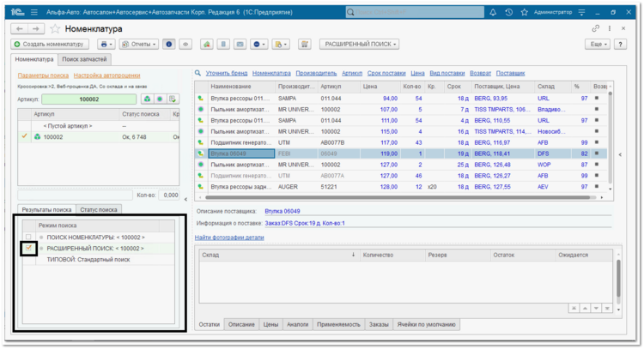Click Создать номенклатуру button
The height and width of the screenshot is (349, 644).
click(x=49, y=44)
